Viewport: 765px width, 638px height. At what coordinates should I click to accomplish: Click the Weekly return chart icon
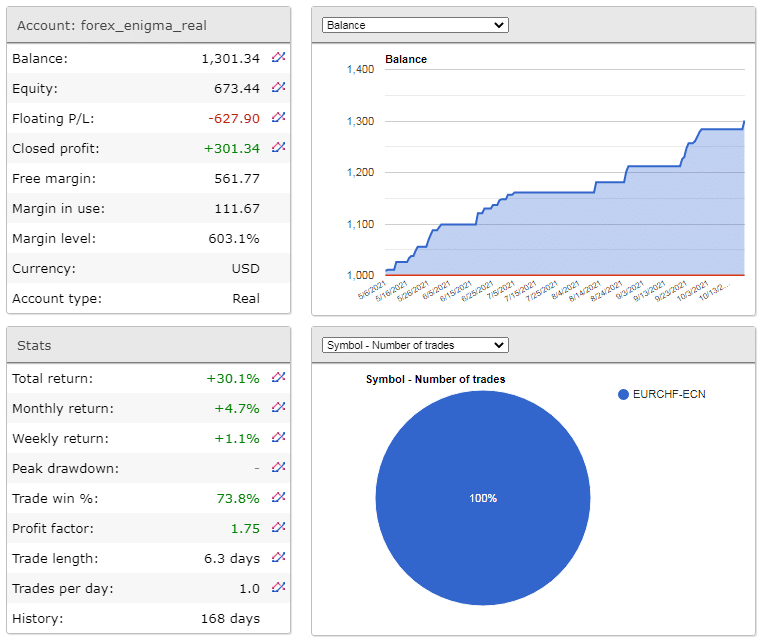pos(279,438)
